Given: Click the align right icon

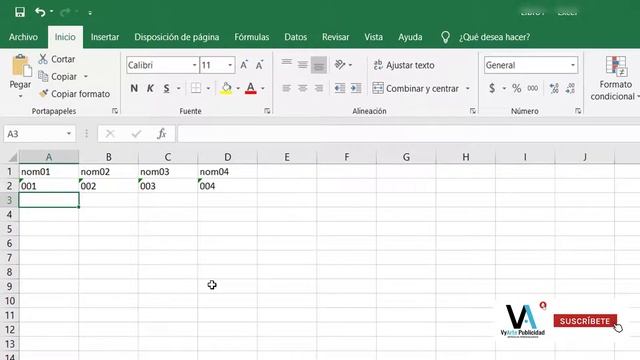Looking at the screenshot, I should 319,88.
